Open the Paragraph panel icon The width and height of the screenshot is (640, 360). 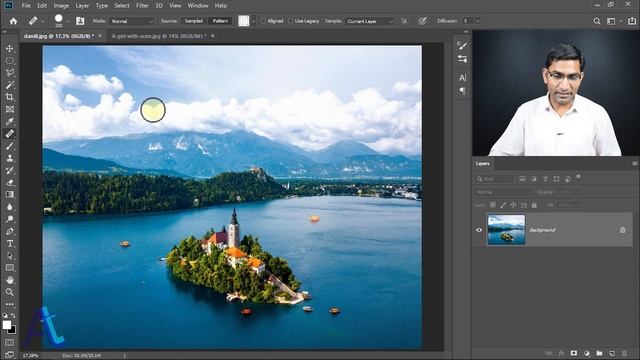point(462,90)
